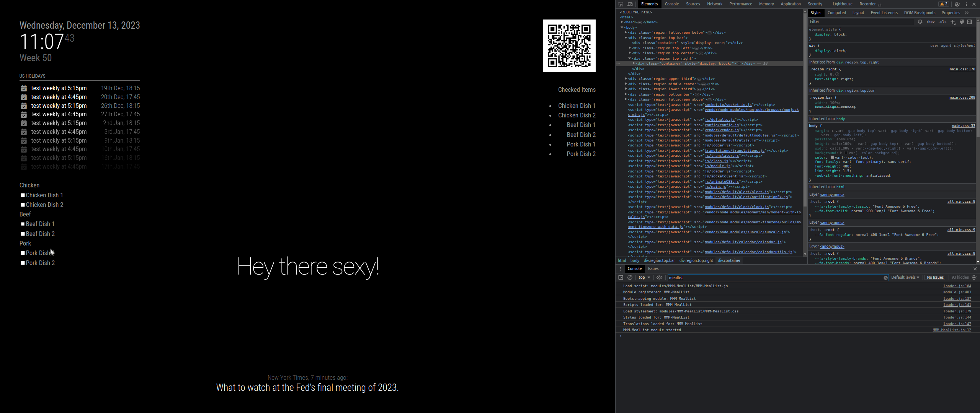980x413 pixels.
Task: Expand the head element node
Action: coord(622,22)
